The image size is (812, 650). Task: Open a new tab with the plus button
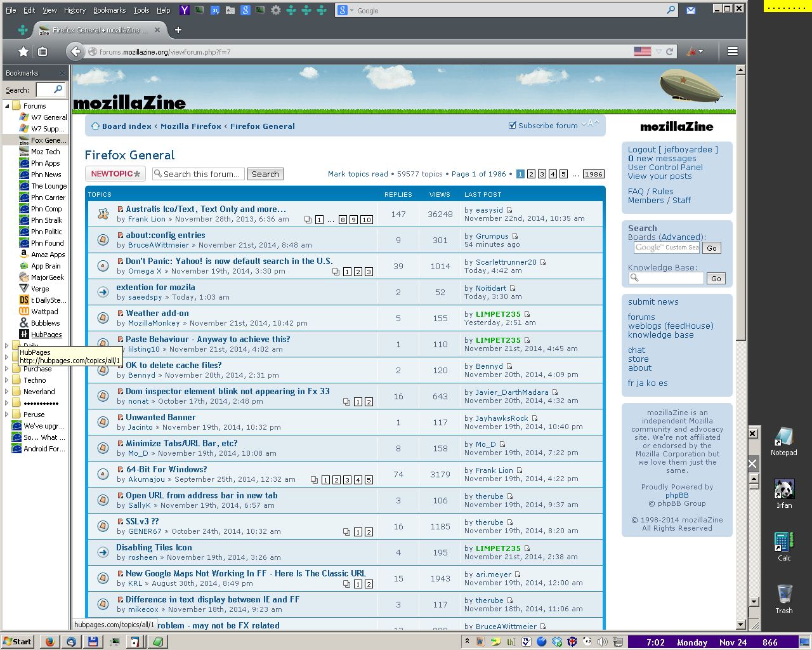point(178,30)
